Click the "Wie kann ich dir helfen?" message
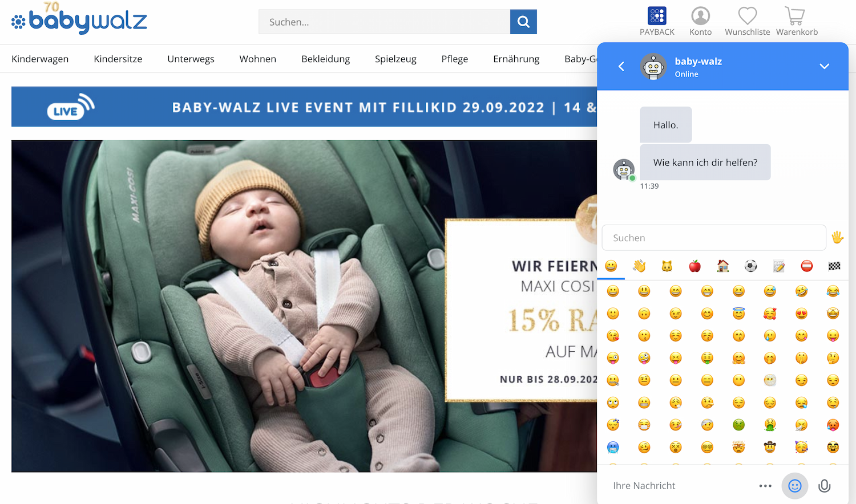Image resolution: width=856 pixels, height=504 pixels. (x=705, y=162)
